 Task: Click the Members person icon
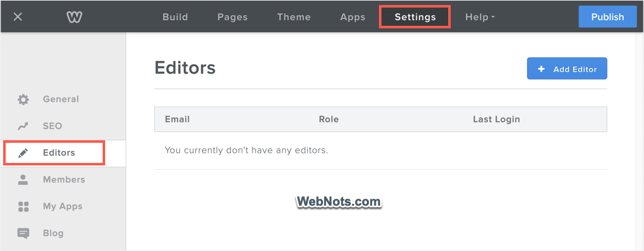[x=23, y=180]
